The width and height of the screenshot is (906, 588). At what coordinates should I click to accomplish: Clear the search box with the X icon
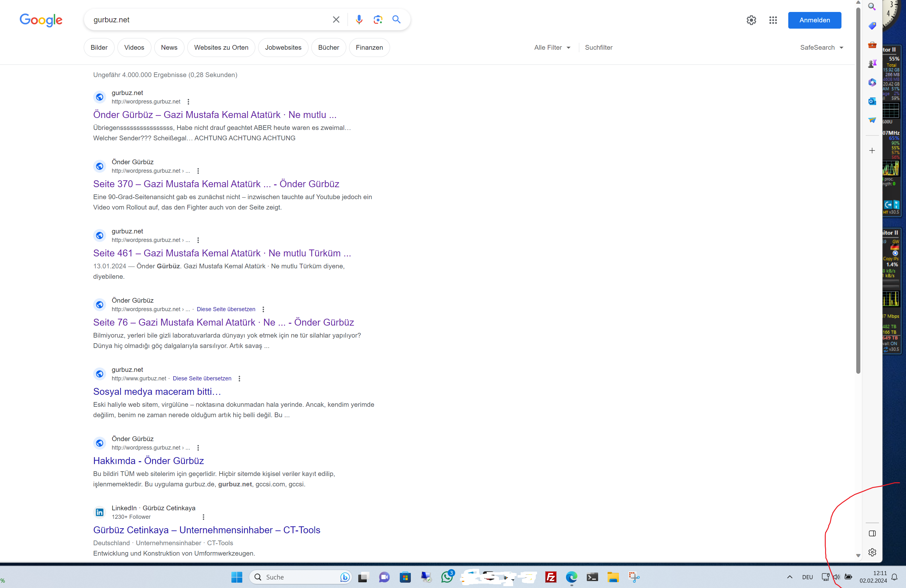[x=336, y=20]
